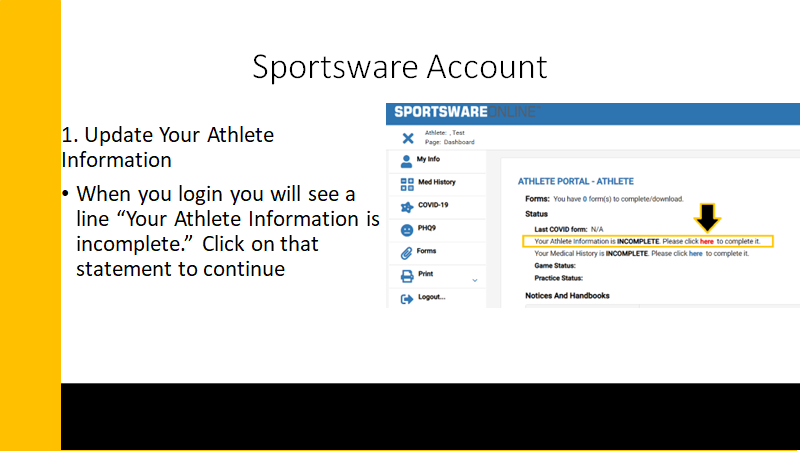Screen dimensions: 800x451
Task: Click the 'Status' heading
Action: (536, 214)
